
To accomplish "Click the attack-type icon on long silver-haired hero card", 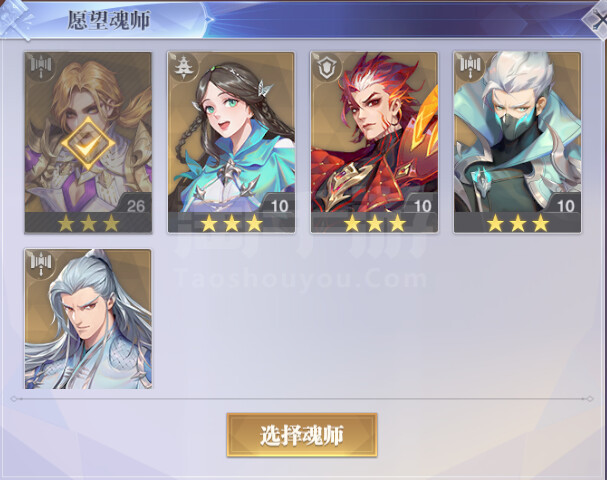I will (x=41, y=263).
